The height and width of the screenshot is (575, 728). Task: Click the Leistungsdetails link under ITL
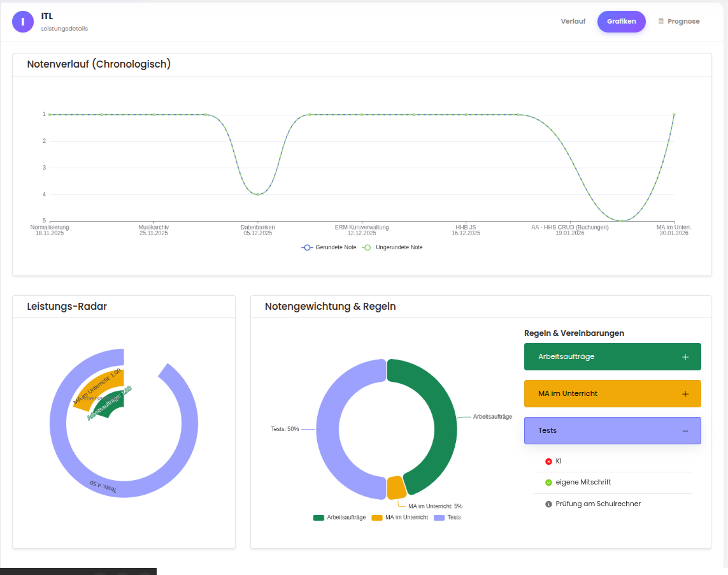64,28
